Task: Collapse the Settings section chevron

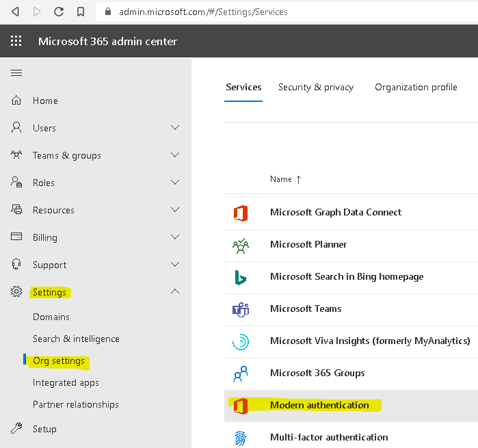Action: [175, 291]
